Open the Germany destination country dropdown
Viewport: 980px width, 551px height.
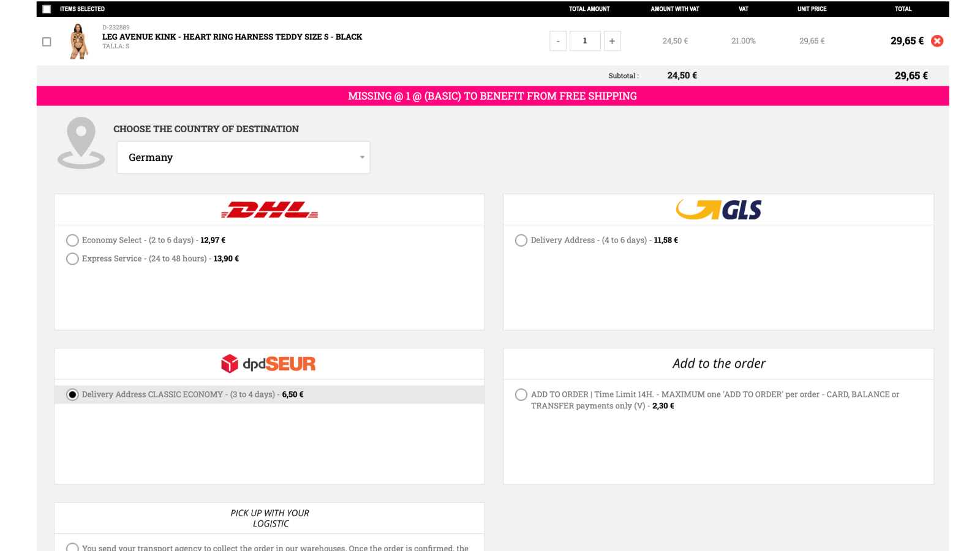(244, 157)
